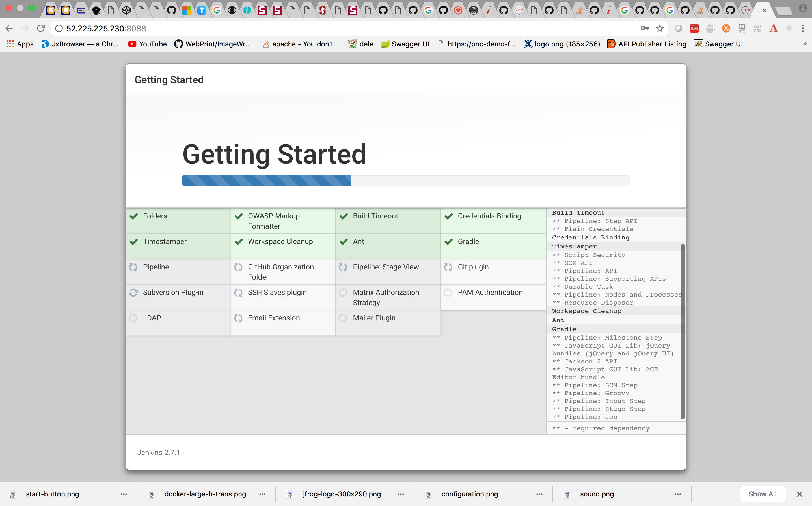The height and width of the screenshot is (506, 812).
Task: Click the Get CRX extension icon
Action: [x=757, y=29]
